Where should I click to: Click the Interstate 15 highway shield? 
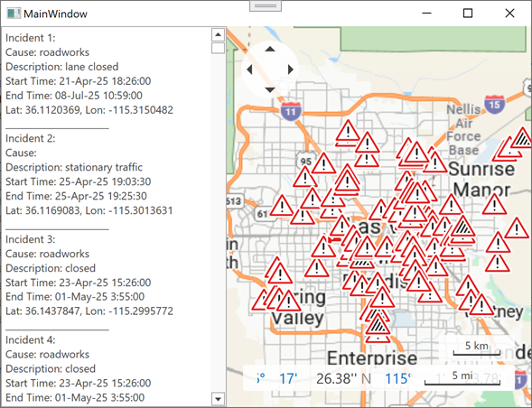(494, 104)
